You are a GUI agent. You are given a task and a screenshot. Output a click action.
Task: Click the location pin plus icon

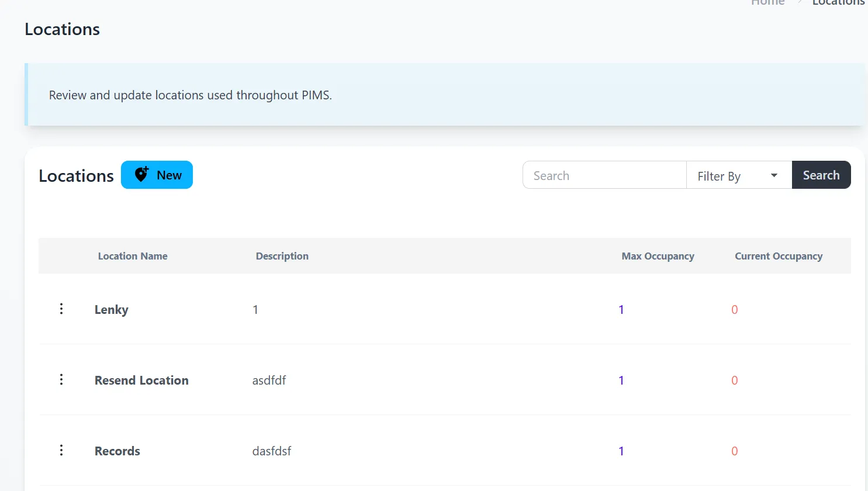coord(141,174)
